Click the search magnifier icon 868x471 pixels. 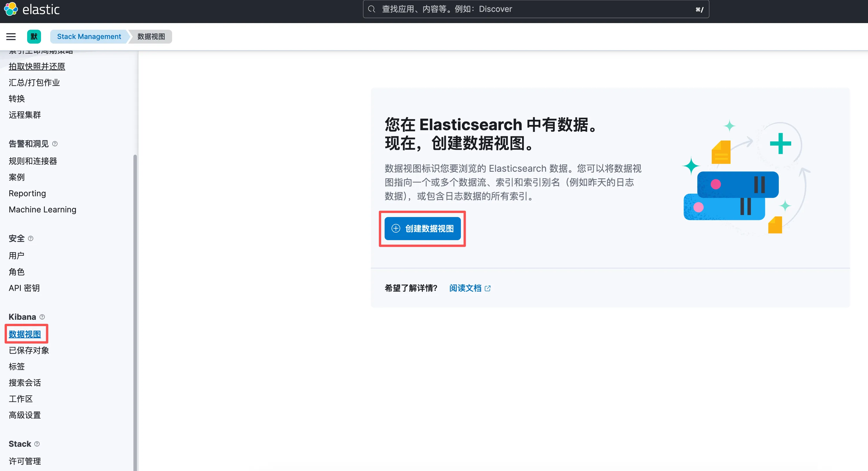click(371, 9)
